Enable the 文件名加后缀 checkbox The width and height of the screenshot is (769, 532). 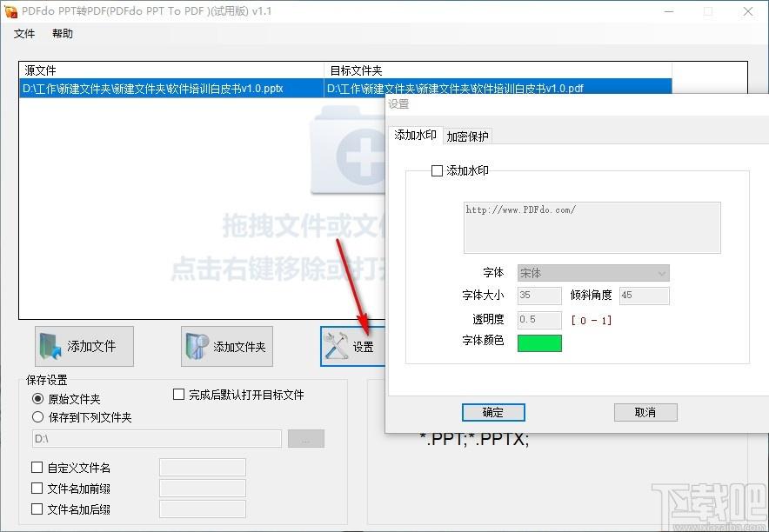[37, 509]
